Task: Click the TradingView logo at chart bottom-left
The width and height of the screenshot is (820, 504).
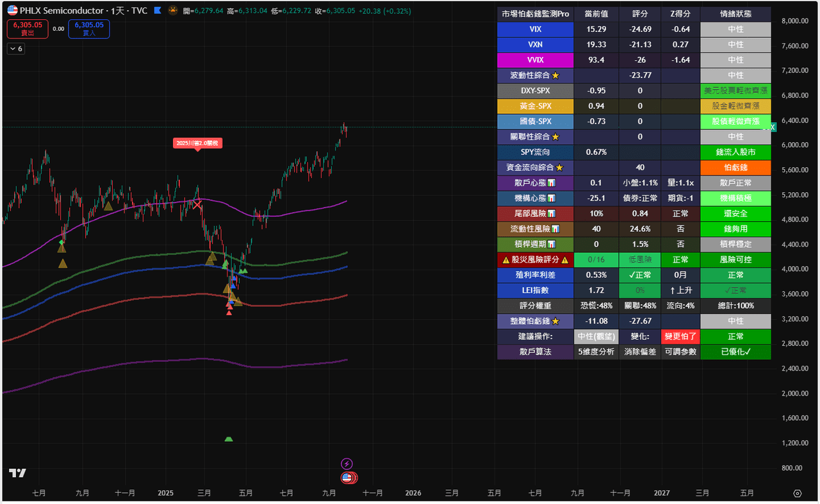Action: pos(17,473)
